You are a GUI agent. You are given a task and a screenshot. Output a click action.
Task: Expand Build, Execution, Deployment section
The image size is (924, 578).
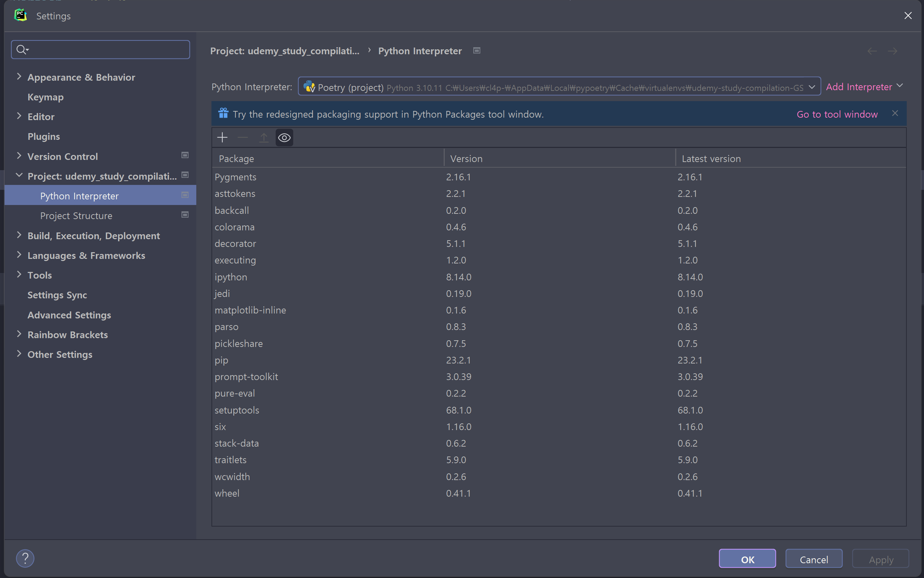pos(19,235)
